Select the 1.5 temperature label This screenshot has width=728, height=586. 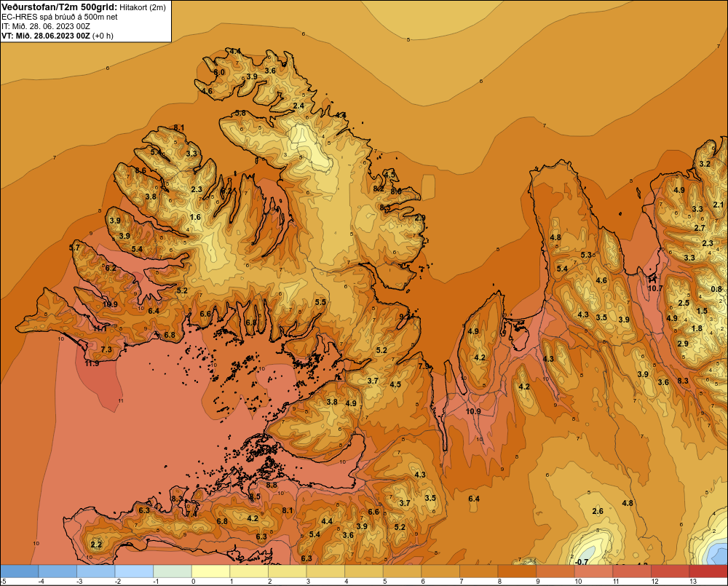[702, 311]
